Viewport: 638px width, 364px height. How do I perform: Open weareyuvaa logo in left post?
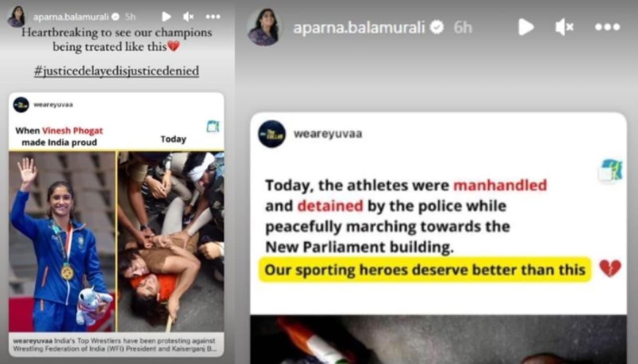21,105
